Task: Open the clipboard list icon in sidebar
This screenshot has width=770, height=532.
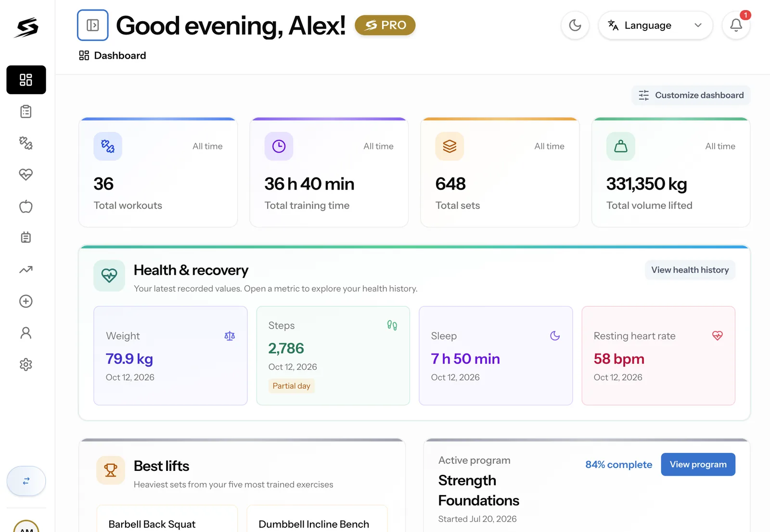Action: pos(26,112)
